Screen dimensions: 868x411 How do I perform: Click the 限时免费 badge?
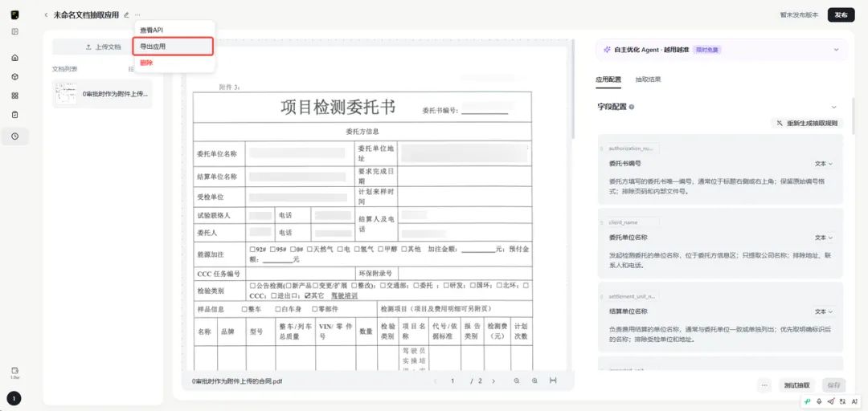coord(707,49)
